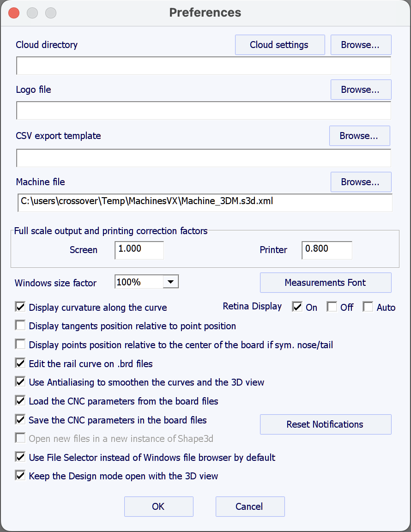Expand the Windows size factor dropdown
The height and width of the screenshot is (532, 411).
170,282
